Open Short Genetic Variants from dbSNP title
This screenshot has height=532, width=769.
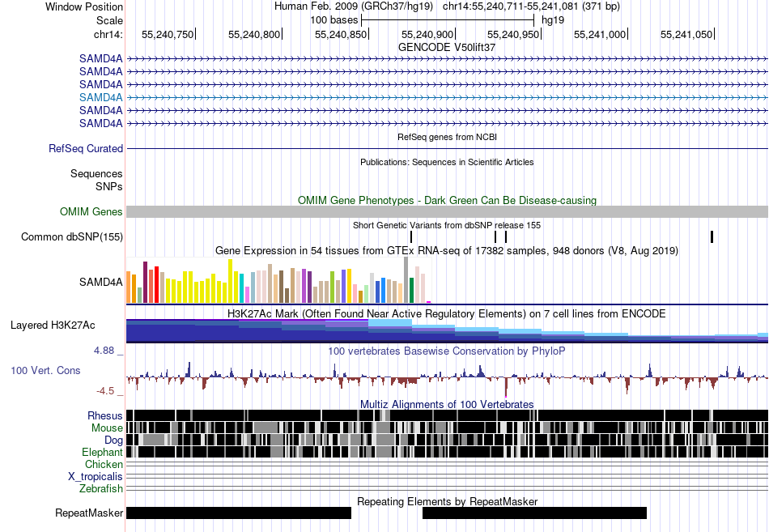[x=447, y=225]
